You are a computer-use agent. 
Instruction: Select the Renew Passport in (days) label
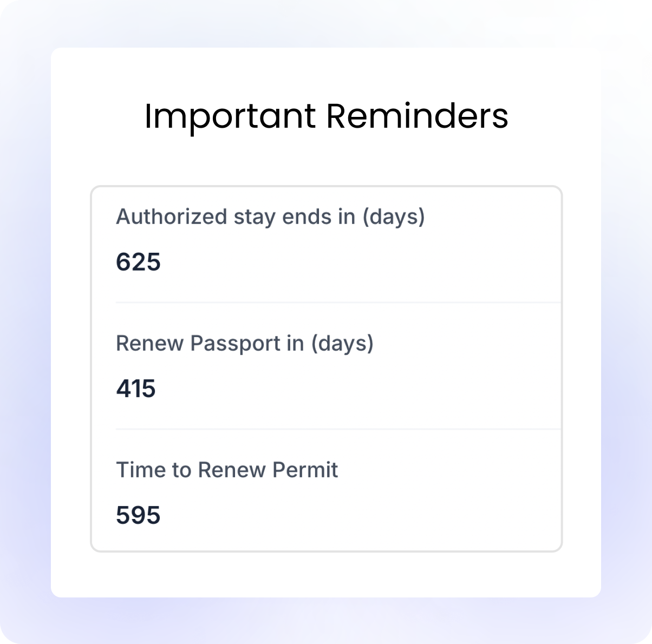tap(245, 344)
